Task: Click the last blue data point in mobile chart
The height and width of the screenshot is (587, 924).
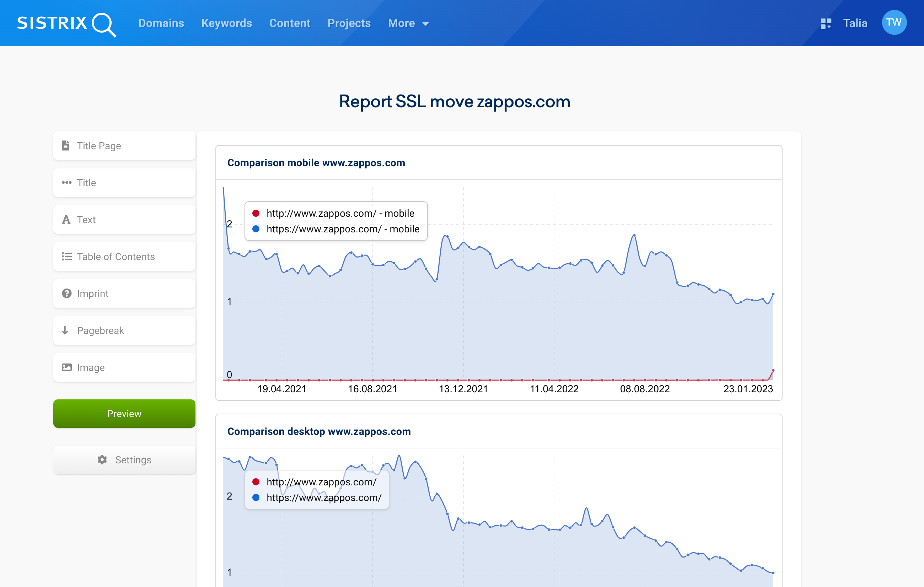Action: [773, 294]
